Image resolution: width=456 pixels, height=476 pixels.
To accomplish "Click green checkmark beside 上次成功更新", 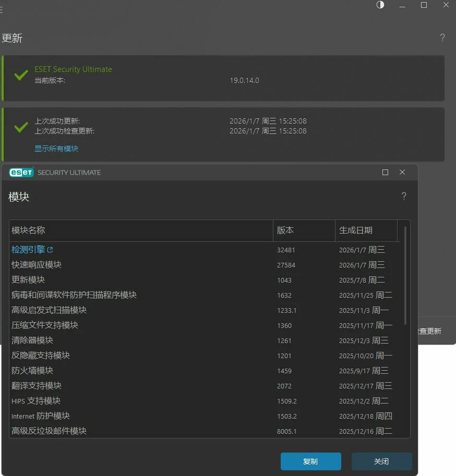I will pyautogui.click(x=21, y=127).
